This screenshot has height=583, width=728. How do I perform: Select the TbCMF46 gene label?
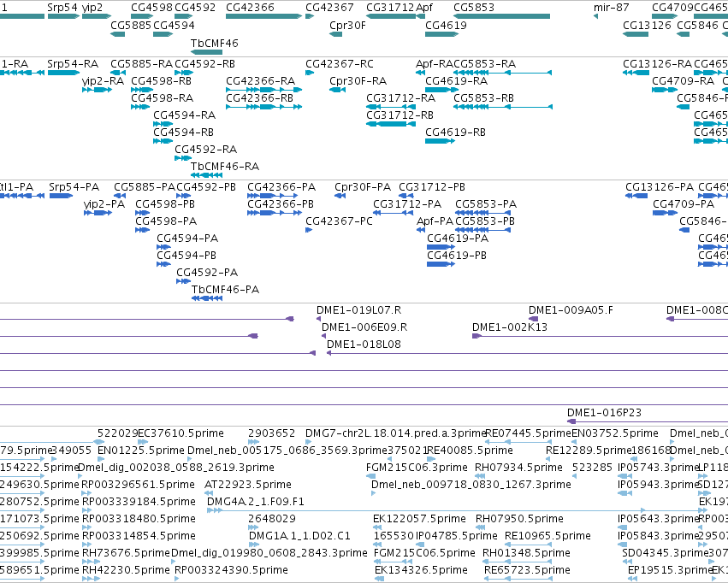(x=215, y=43)
